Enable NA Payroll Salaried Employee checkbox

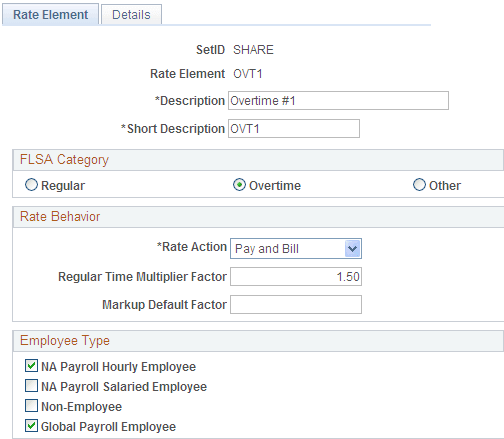pyautogui.click(x=31, y=386)
